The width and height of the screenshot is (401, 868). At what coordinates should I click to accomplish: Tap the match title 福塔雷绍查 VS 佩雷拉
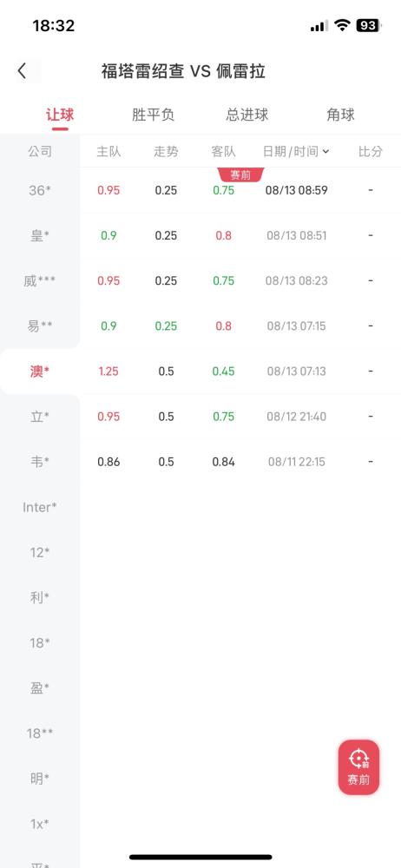183,71
